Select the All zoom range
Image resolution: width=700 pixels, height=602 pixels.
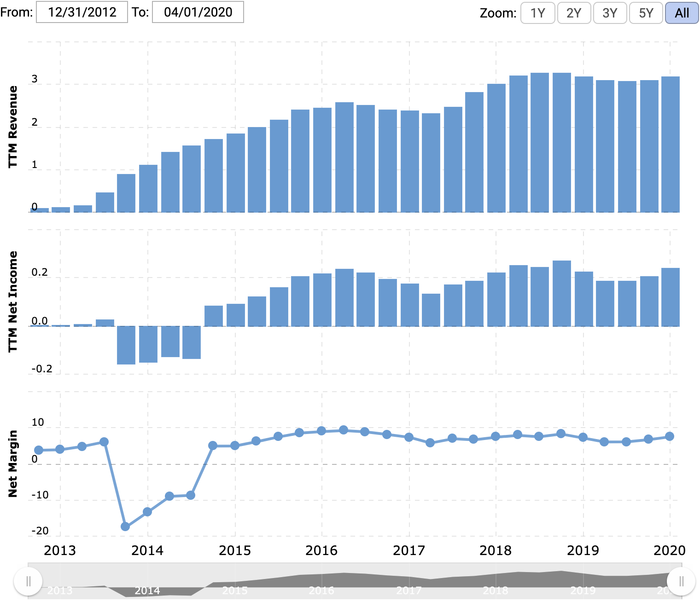682,13
